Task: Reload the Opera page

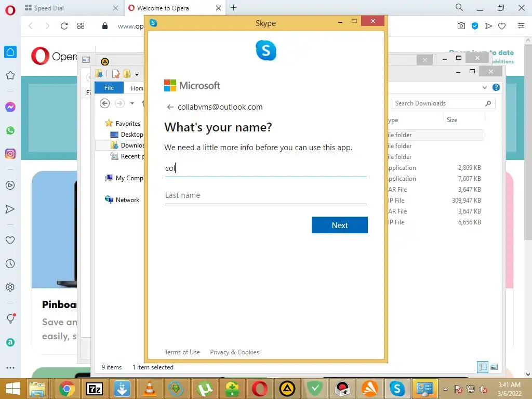Action: (x=64, y=26)
